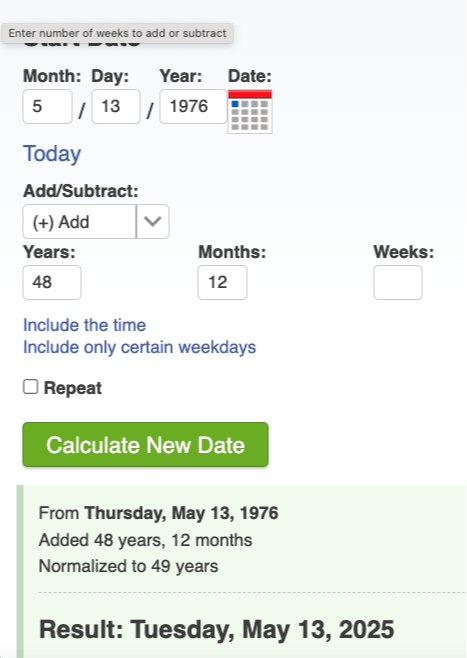
Task: Open the calendar date picker icon
Action: pyautogui.click(x=250, y=112)
